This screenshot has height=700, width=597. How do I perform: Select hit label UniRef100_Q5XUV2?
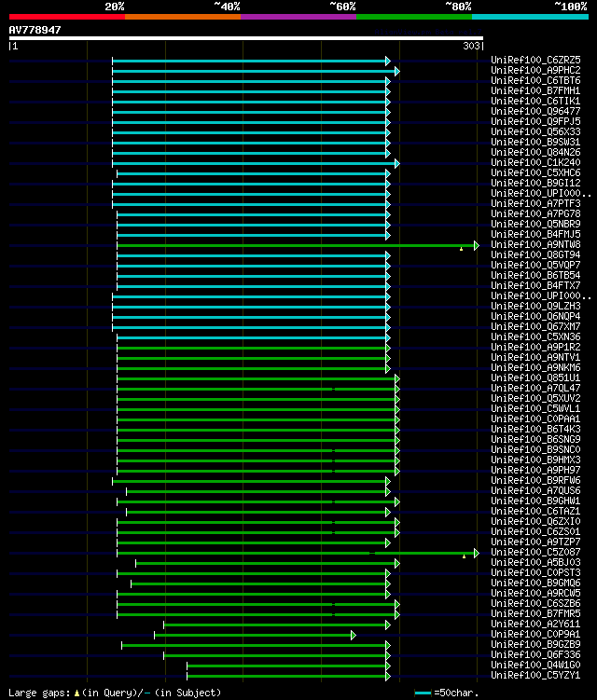tap(535, 399)
